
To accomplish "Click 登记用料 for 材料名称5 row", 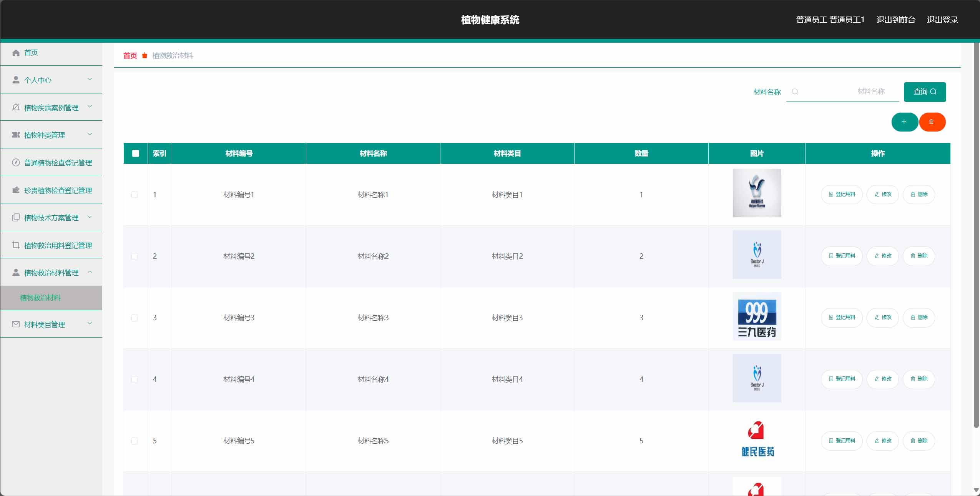I will pos(841,441).
